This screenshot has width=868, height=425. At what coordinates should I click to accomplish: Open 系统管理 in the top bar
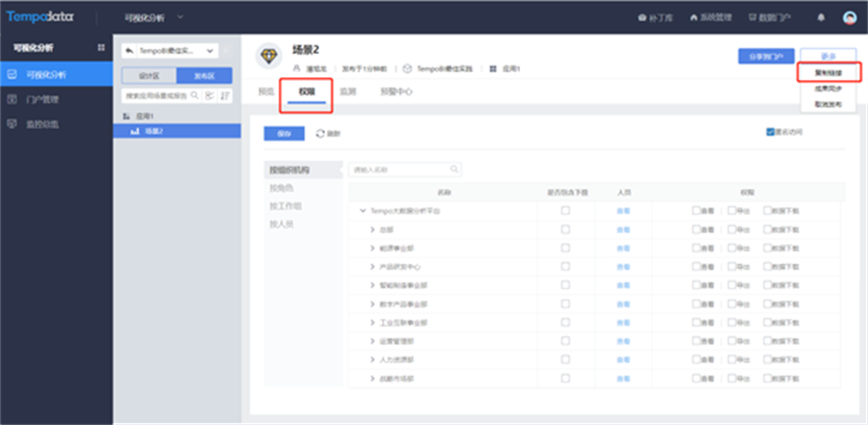tap(711, 17)
